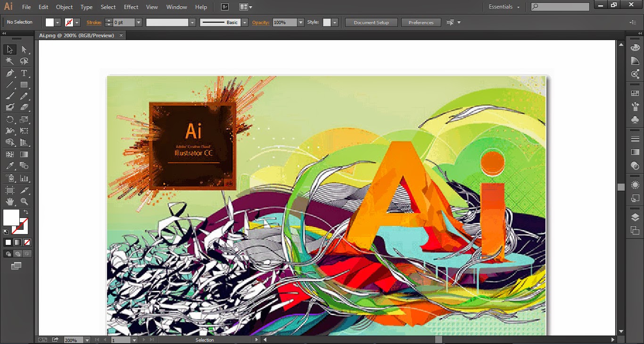
Task: Select the Gradient tool
Action: (24, 154)
